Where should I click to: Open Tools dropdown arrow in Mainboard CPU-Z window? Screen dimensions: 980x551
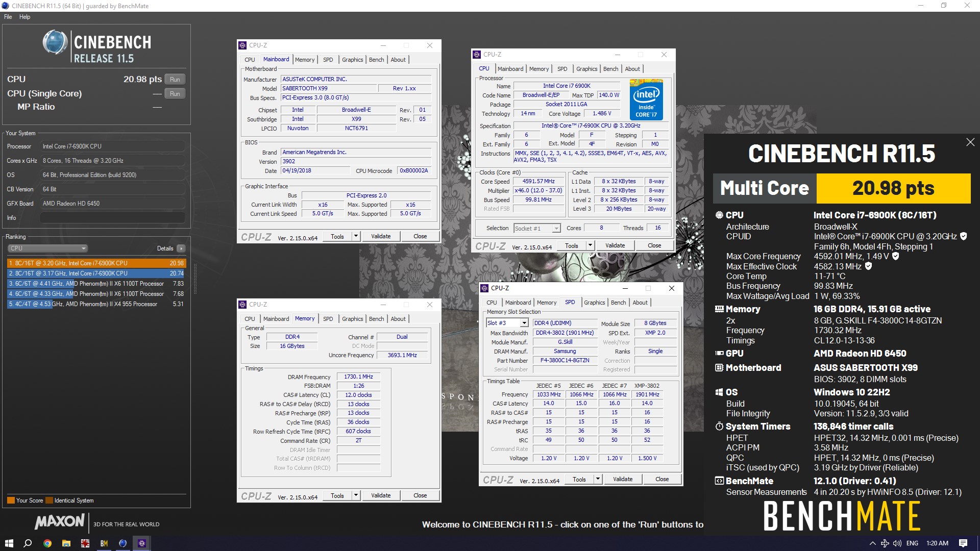pos(356,236)
